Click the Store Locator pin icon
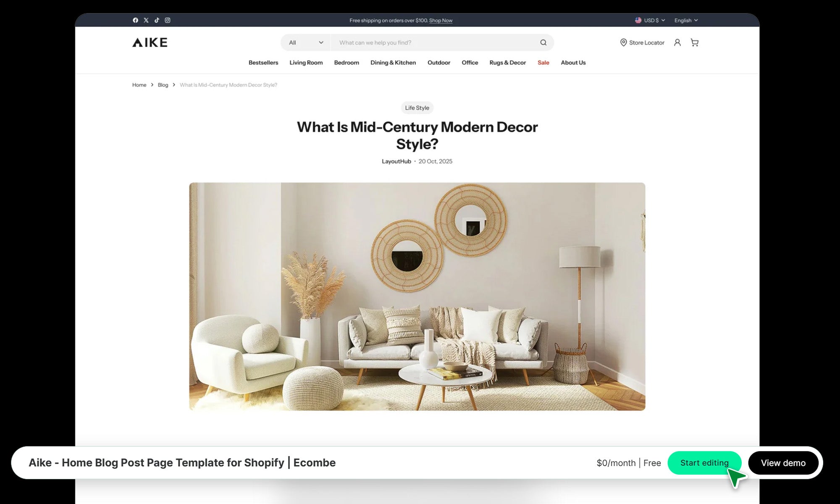The width and height of the screenshot is (840, 504). point(623,42)
